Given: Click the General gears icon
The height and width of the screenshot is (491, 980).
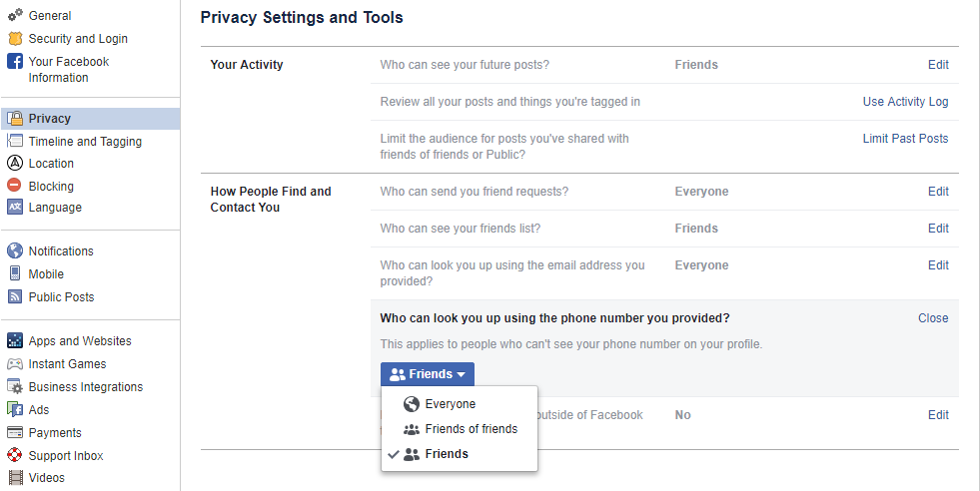Looking at the screenshot, I should (x=15, y=16).
